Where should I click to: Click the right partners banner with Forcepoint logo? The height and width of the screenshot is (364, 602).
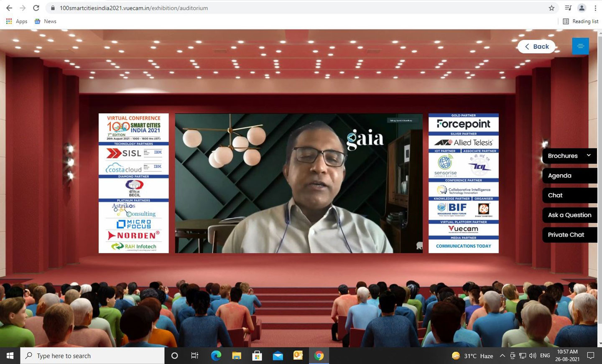pyautogui.click(x=464, y=183)
